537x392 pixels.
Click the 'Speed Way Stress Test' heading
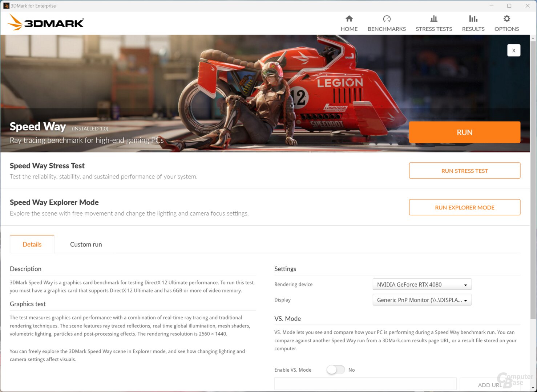[x=47, y=166]
